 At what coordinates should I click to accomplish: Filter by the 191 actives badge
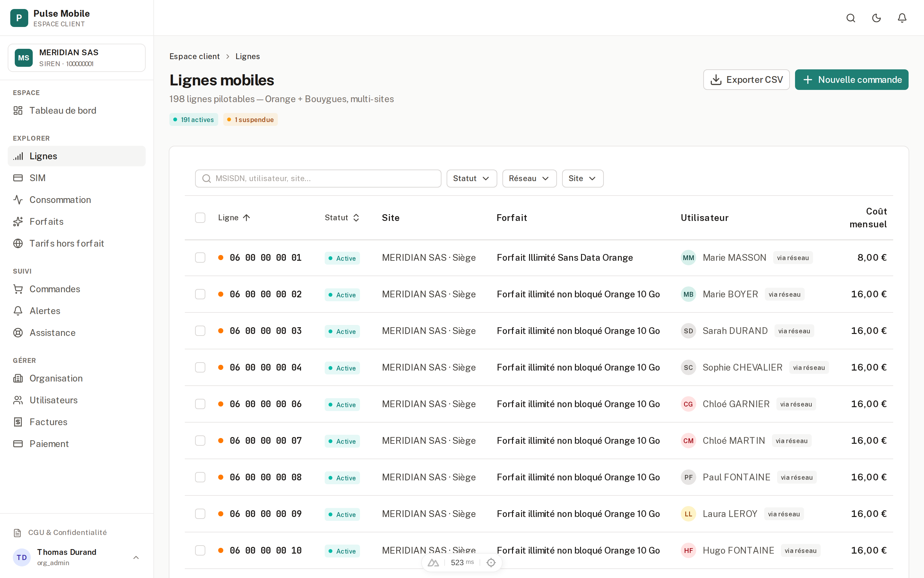(x=193, y=120)
